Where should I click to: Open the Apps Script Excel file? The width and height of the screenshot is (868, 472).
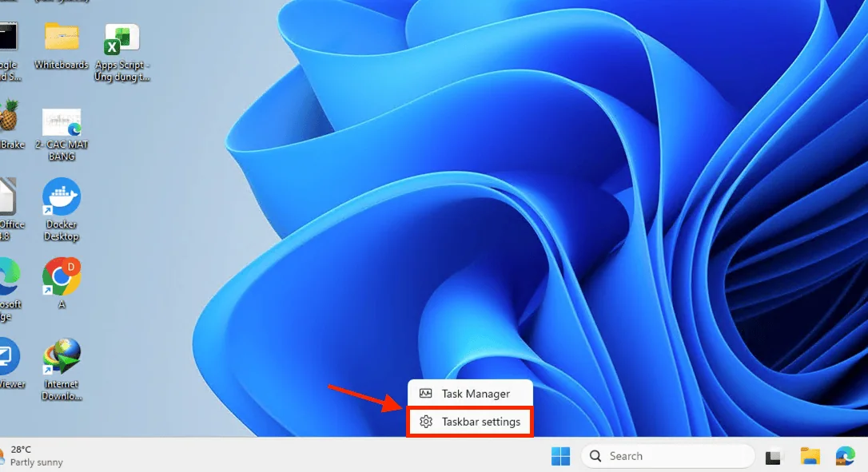pyautogui.click(x=122, y=40)
